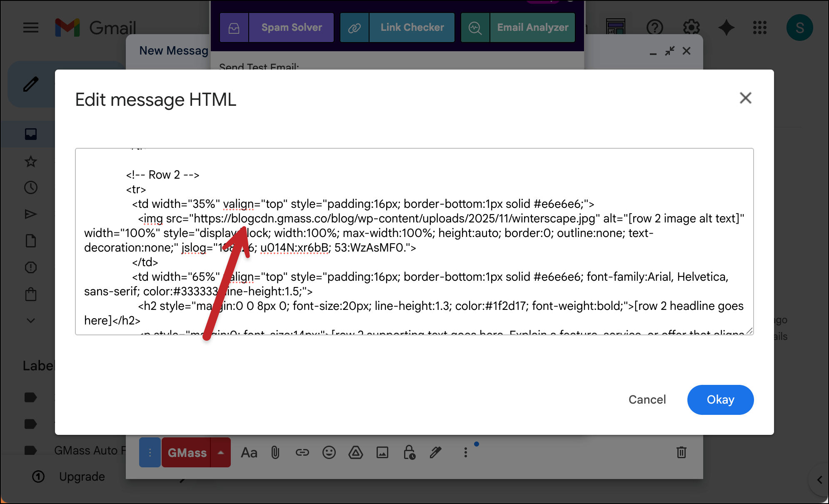829x504 pixels.
Task: Click the red GMass send button
Action: 187,452
